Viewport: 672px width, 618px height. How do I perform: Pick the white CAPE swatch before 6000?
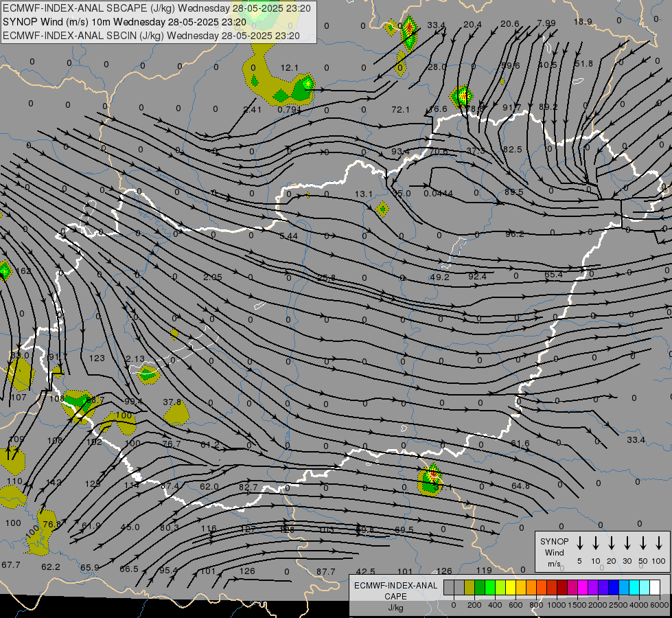pyautogui.click(x=654, y=587)
